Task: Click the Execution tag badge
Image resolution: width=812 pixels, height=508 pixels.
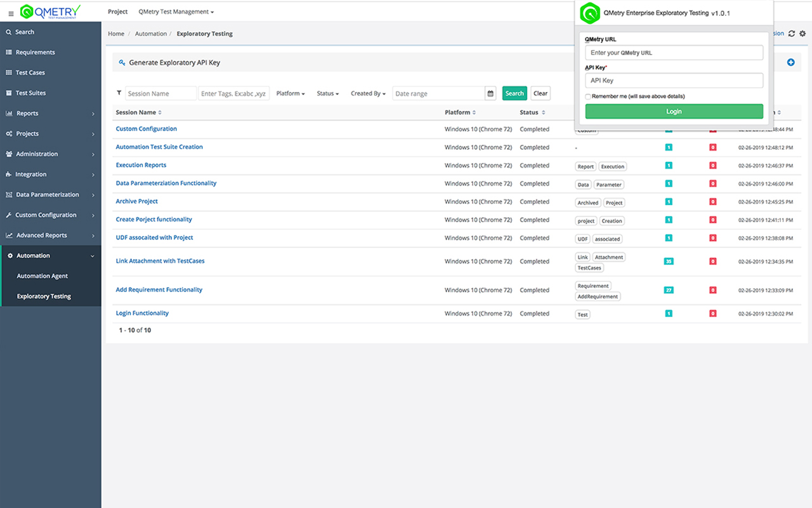Action: (x=613, y=166)
